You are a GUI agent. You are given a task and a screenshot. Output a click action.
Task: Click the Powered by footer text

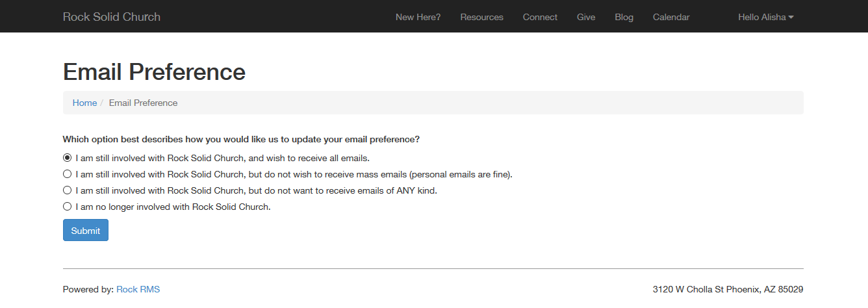tap(88, 289)
